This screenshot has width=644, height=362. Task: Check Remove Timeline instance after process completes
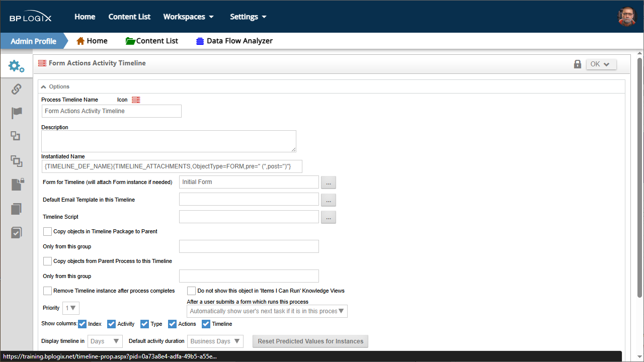(47, 291)
